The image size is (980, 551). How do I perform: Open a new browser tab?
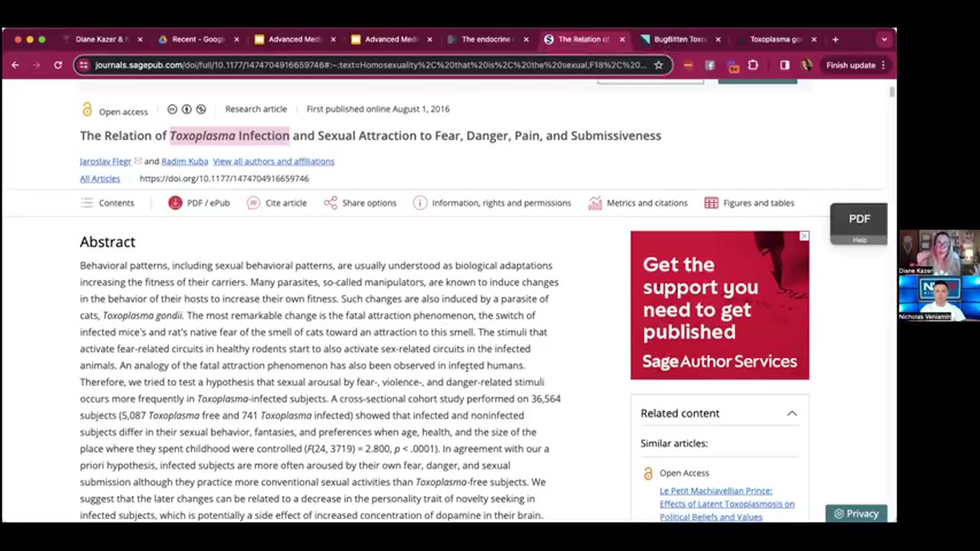[x=835, y=39]
